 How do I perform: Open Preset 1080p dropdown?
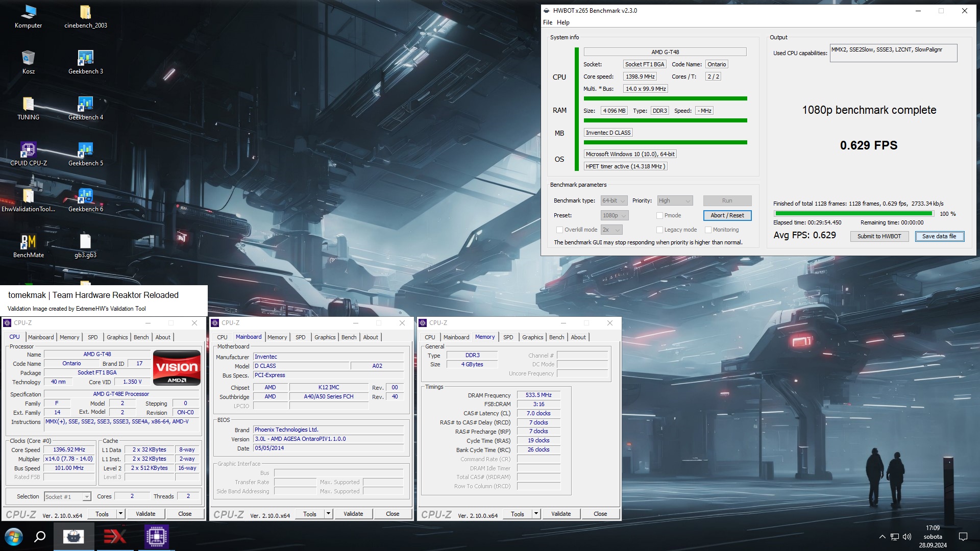tap(615, 215)
